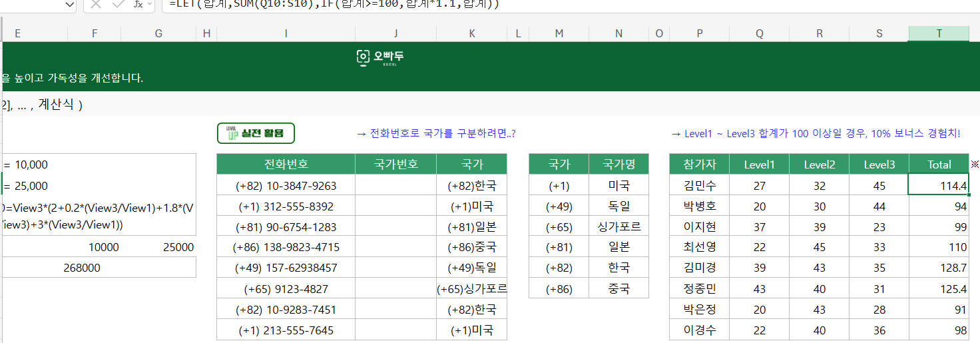
Task: Select the Total cell showing 114.4
Action: coord(939,186)
